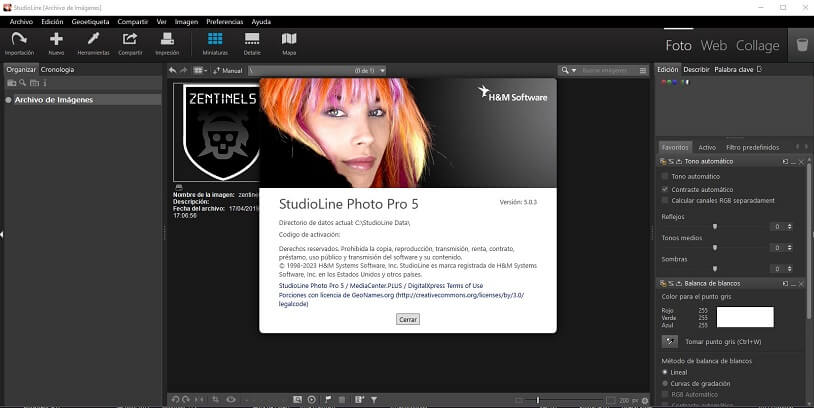Open the search options dropdown arrow
Image resolution: width=814 pixels, height=408 pixels.
coord(574,71)
